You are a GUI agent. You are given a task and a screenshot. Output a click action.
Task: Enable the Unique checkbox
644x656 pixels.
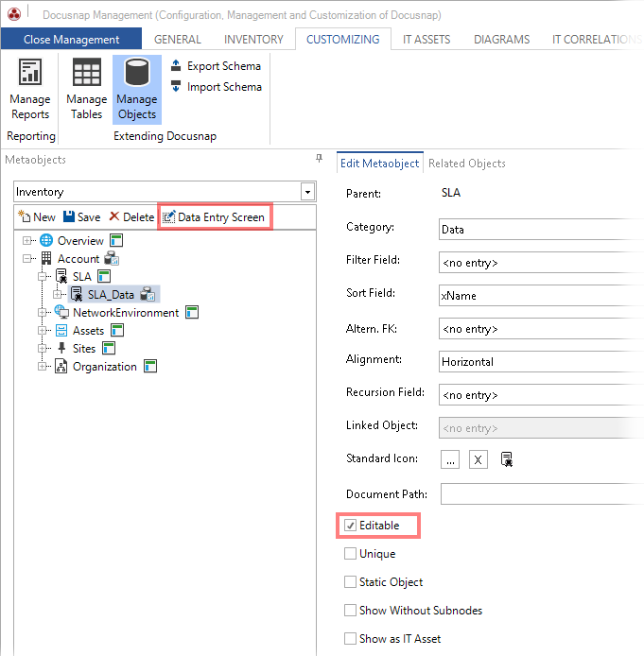[x=350, y=554]
